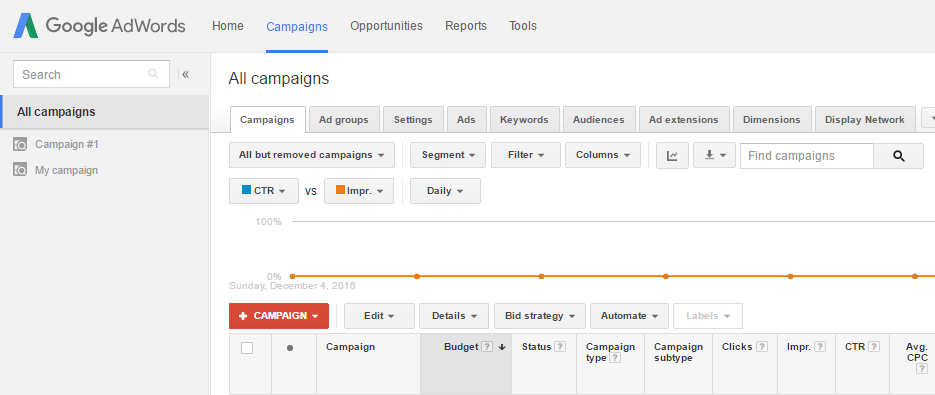Click the Campaign type help icon
The image size is (935, 395).
pyautogui.click(x=615, y=358)
